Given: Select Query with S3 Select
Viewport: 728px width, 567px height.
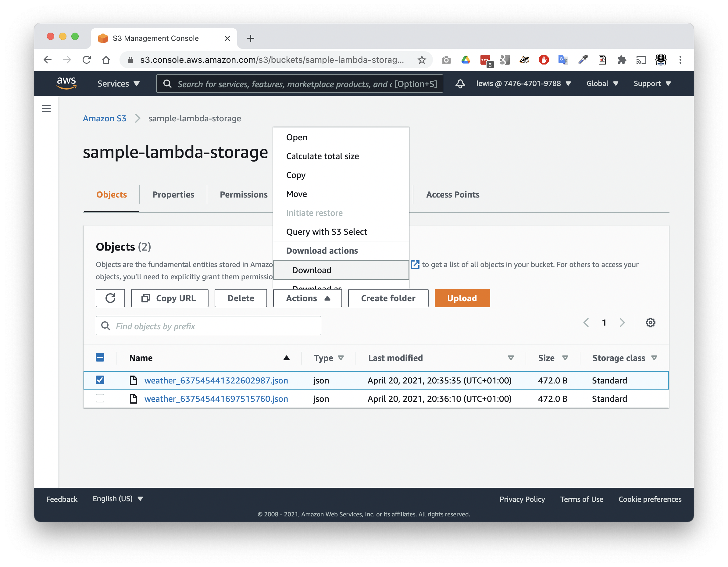Looking at the screenshot, I should pos(341,232).
